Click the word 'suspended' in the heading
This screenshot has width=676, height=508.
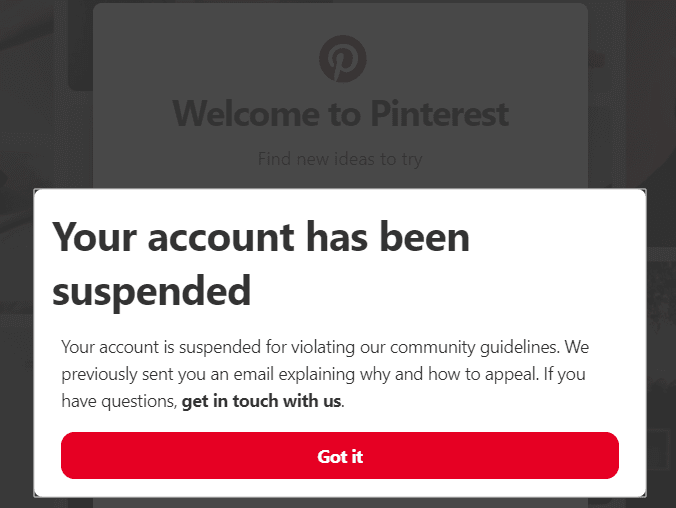(151, 292)
